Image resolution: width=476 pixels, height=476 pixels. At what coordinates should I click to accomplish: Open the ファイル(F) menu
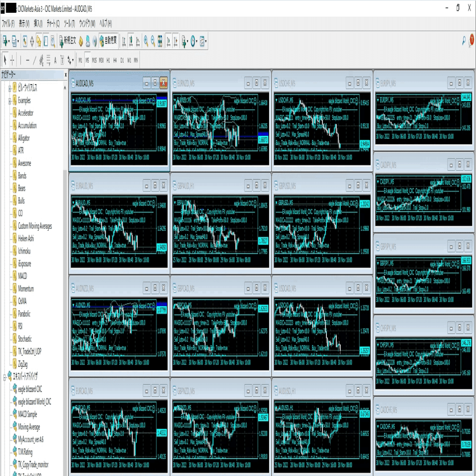[x=8, y=23]
